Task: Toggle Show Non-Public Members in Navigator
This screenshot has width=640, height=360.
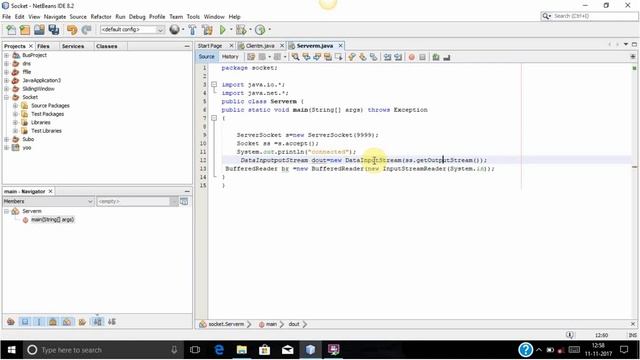Action: pos(53,322)
